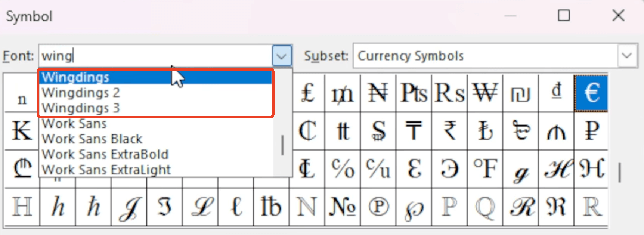Pick Work Sans ExtraBold font
The height and width of the screenshot is (235, 644).
[156, 154]
